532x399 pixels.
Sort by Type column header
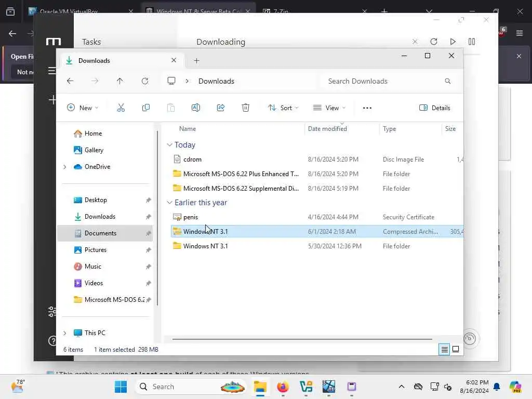pyautogui.click(x=390, y=129)
